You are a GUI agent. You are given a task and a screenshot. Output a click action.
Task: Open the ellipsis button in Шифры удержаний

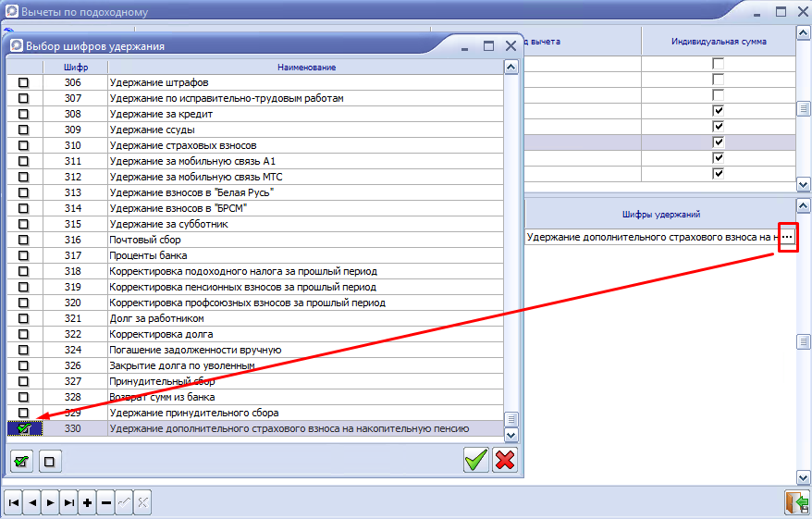(x=787, y=237)
